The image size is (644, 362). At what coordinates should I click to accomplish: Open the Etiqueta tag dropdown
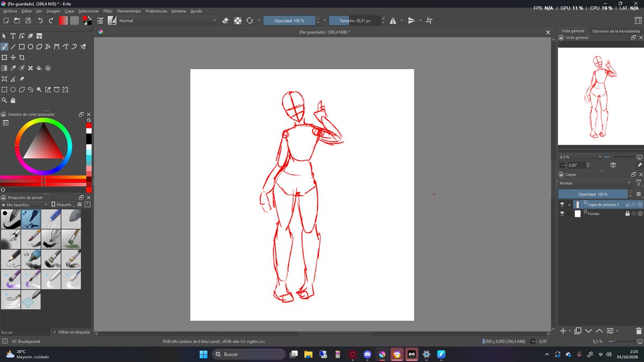pyautogui.click(x=63, y=205)
